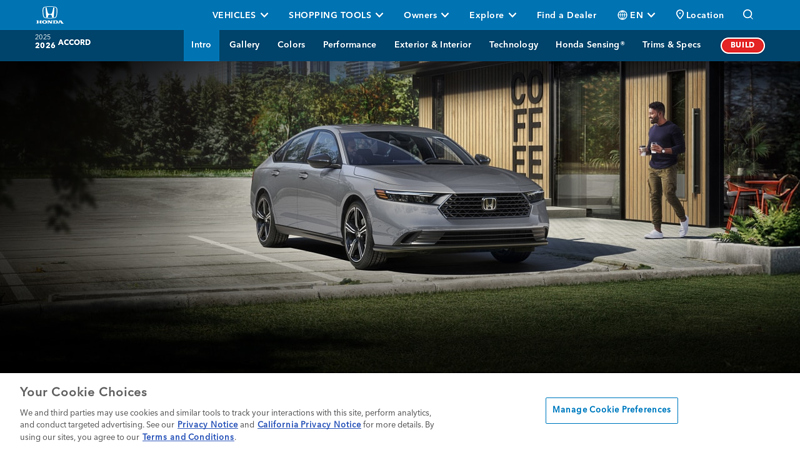
Task: Select the Honda Sensing tab
Action: 590,44
